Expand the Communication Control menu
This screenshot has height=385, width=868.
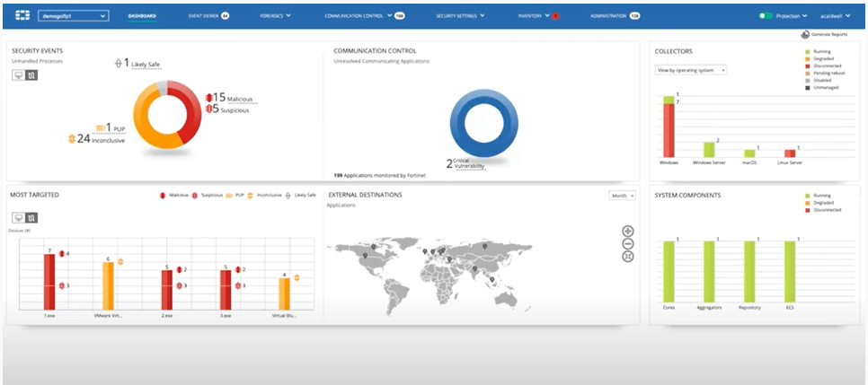point(359,16)
